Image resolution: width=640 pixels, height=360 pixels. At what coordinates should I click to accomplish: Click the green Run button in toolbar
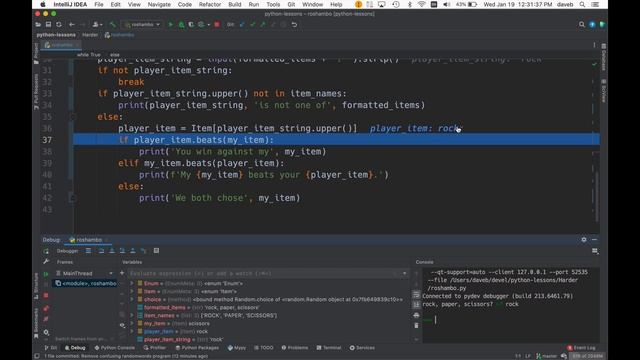(x=171, y=24)
